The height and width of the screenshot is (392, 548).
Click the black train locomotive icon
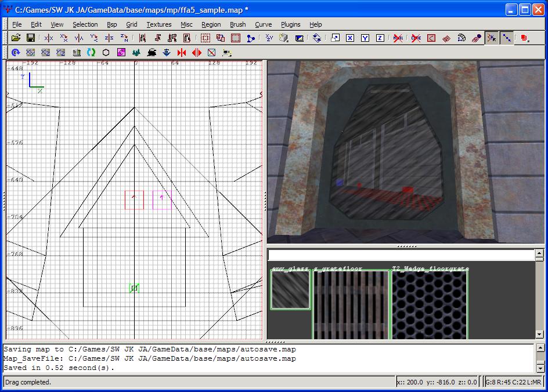[x=152, y=52]
